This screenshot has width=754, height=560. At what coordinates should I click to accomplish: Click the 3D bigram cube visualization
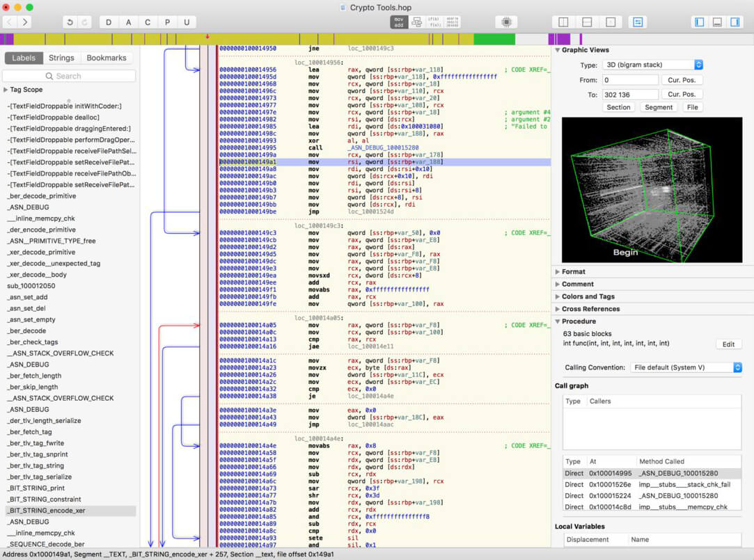point(652,190)
